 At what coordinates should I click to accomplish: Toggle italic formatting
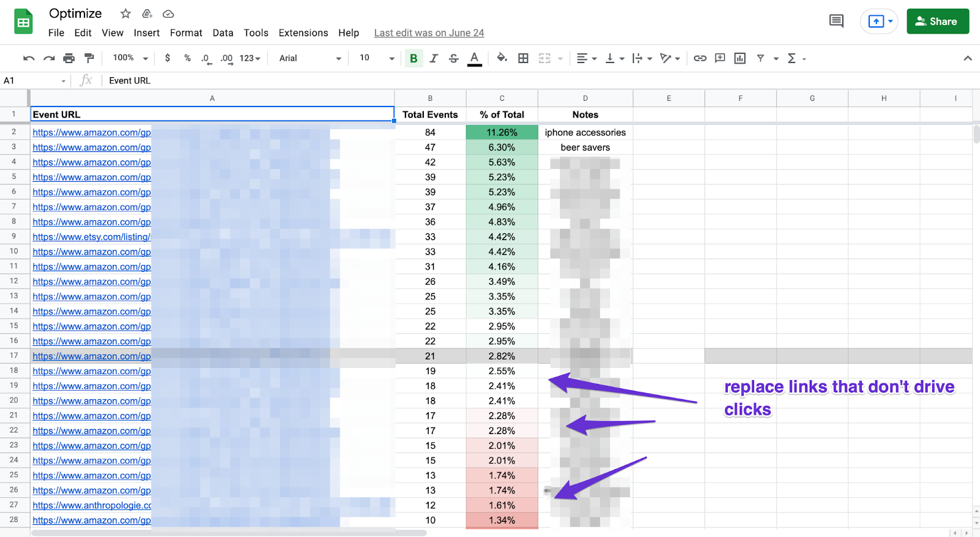(434, 58)
